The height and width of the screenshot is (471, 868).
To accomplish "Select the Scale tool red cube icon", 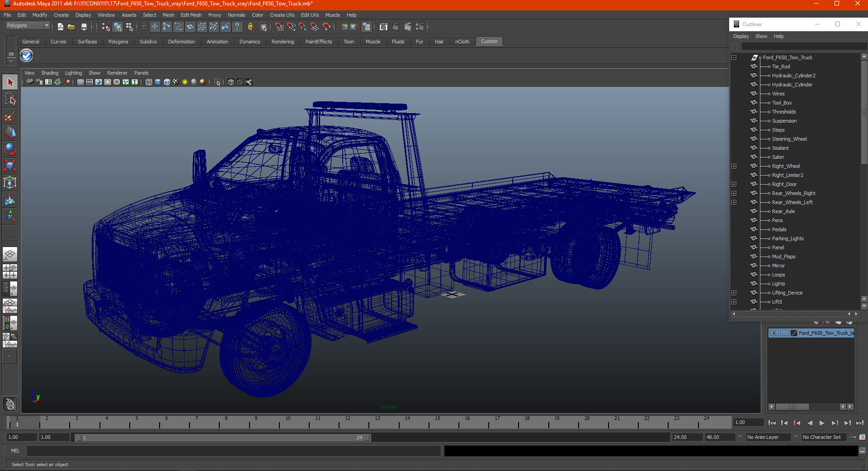I will pos(10,166).
